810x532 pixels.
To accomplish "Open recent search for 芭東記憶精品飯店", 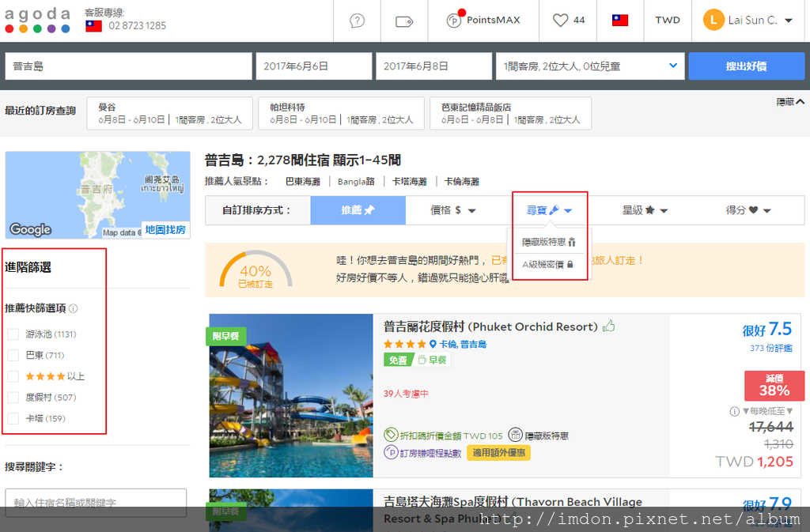I will click(510, 114).
